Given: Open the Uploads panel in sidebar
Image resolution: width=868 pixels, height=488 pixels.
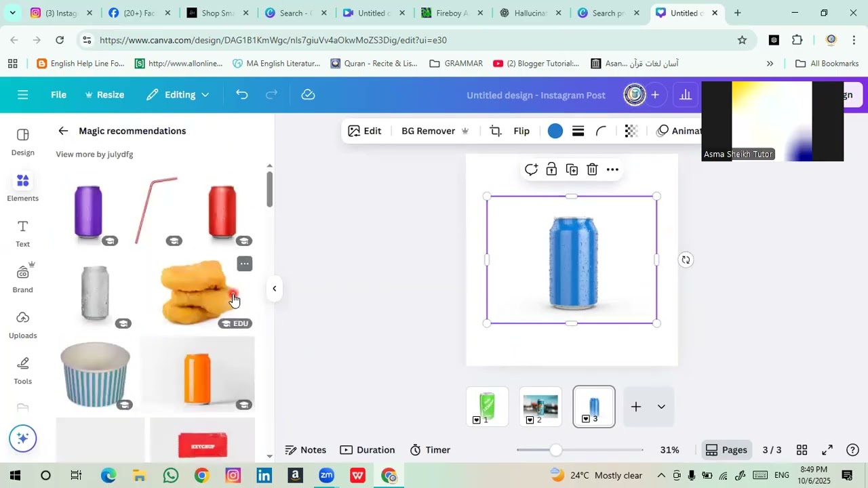Looking at the screenshot, I should click(x=22, y=325).
